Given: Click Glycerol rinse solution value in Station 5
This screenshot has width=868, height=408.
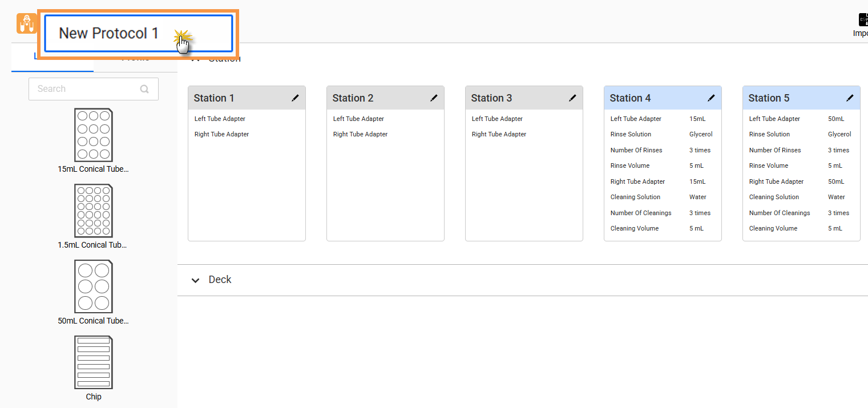Looking at the screenshot, I should (839, 135).
